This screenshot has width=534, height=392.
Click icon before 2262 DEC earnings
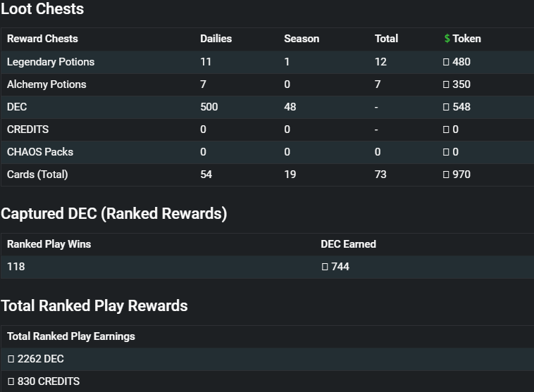point(11,359)
